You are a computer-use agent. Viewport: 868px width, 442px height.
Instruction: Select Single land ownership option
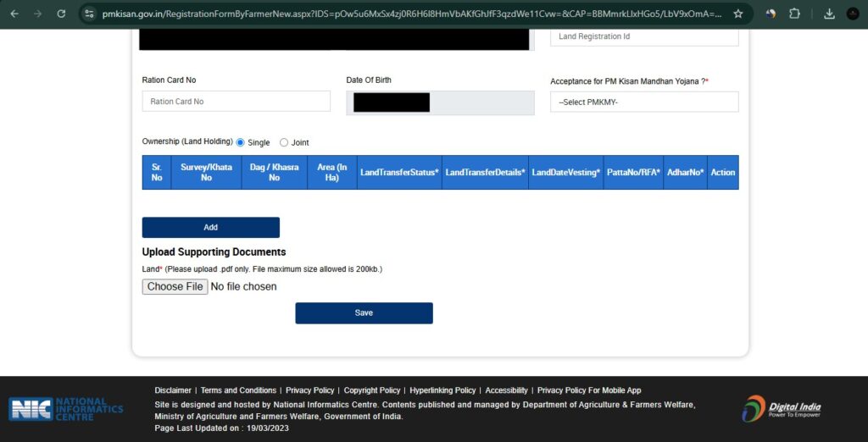coord(241,142)
